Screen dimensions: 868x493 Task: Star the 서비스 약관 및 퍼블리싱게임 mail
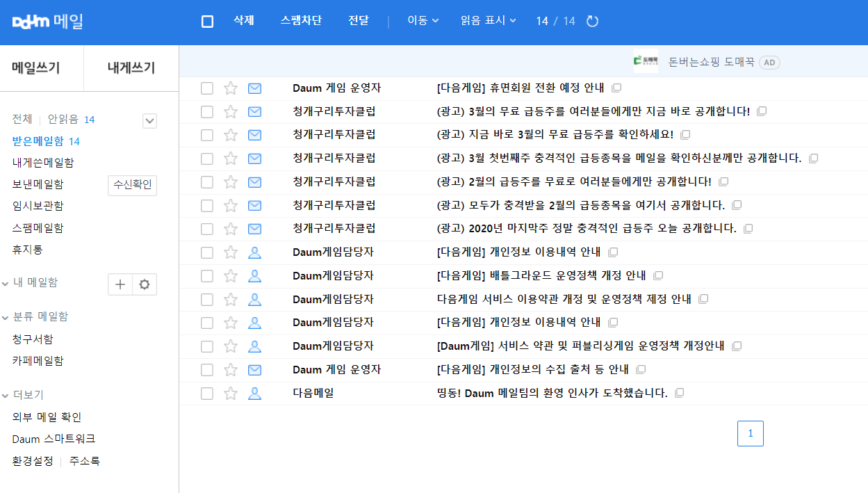231,346
